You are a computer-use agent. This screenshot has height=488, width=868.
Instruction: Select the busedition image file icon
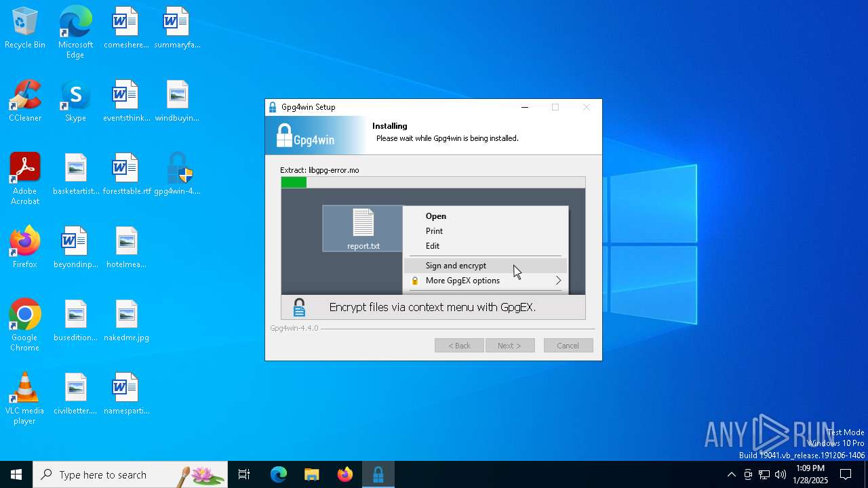click(x=75, y=321)
